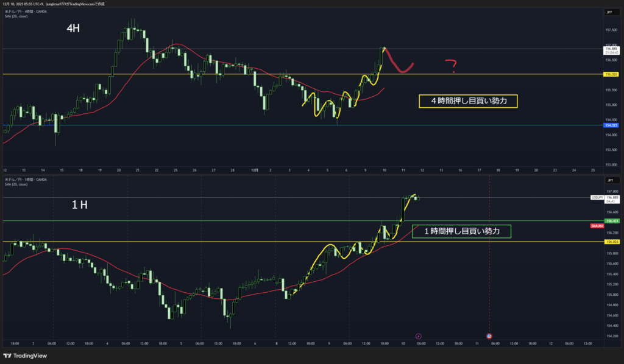Viewport: 624px width, 364px height.
Task: Click the USDJPY symbol price label
Action: coord(597,198)
